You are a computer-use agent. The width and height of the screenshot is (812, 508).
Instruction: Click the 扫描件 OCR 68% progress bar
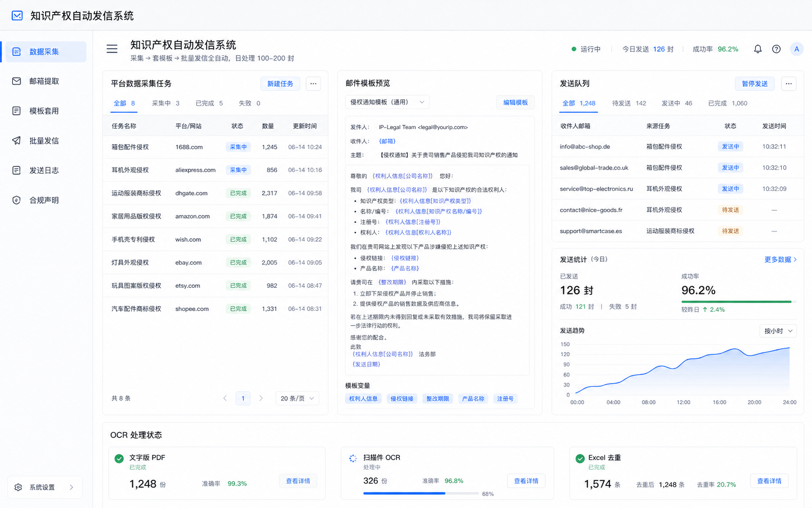click(421, 493)
